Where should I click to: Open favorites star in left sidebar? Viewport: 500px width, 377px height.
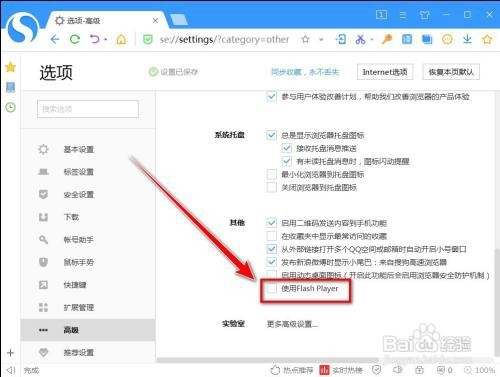[x=10, y=67]
